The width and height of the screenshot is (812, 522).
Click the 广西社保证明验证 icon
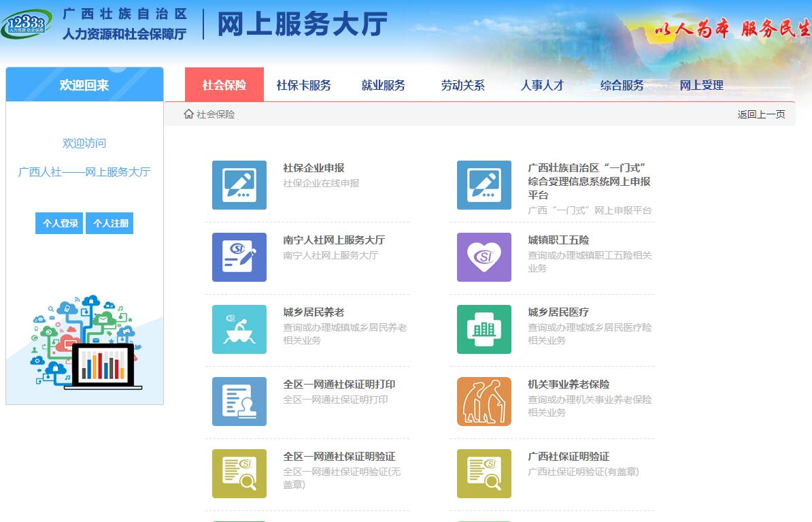coord(484,474)
